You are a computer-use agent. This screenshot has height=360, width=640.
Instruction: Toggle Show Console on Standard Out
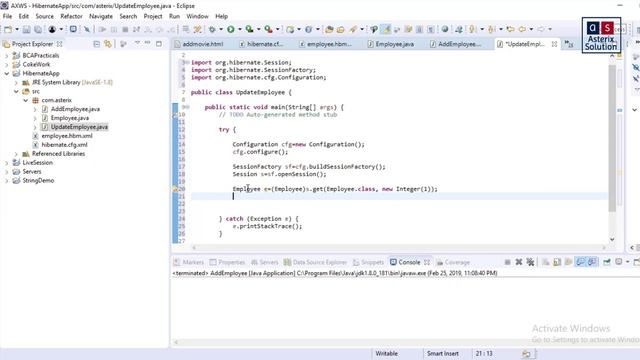click(x=580, y=262)
